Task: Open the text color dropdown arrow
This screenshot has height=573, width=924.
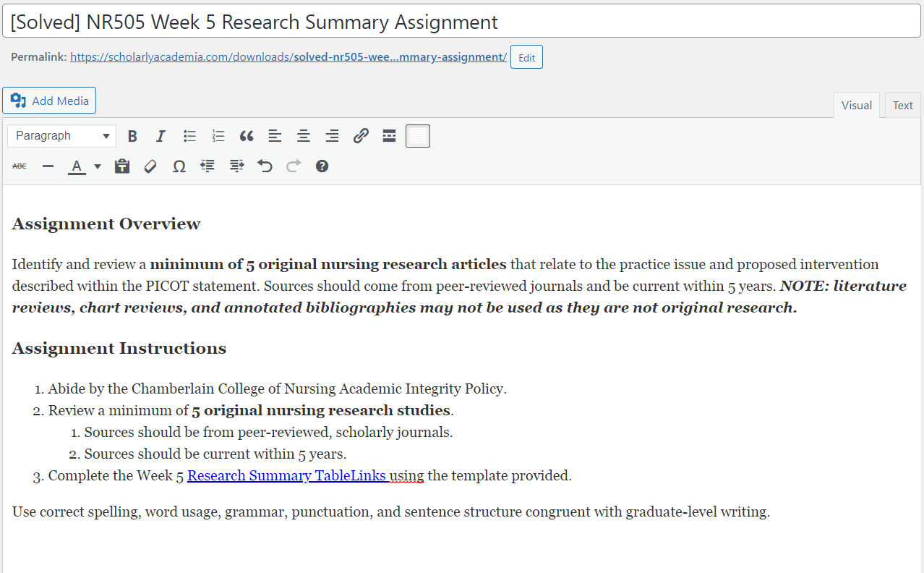Action: (98, 166)
